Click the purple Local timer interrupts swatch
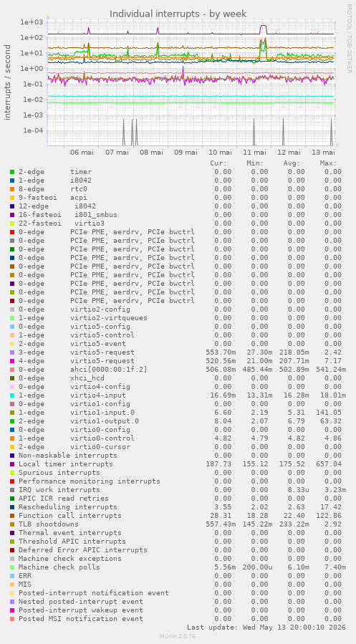Viewport: 356px width, 644px height. point(12,464)
